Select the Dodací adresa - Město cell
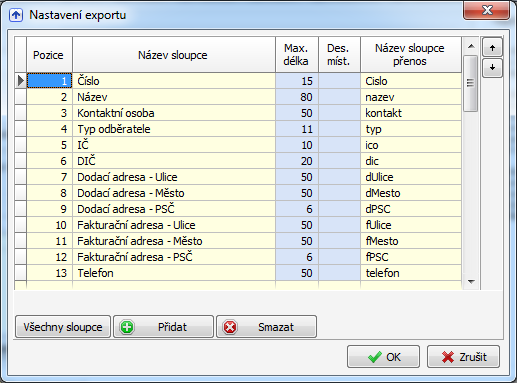 pyautogui.click(x=174, y=193)
